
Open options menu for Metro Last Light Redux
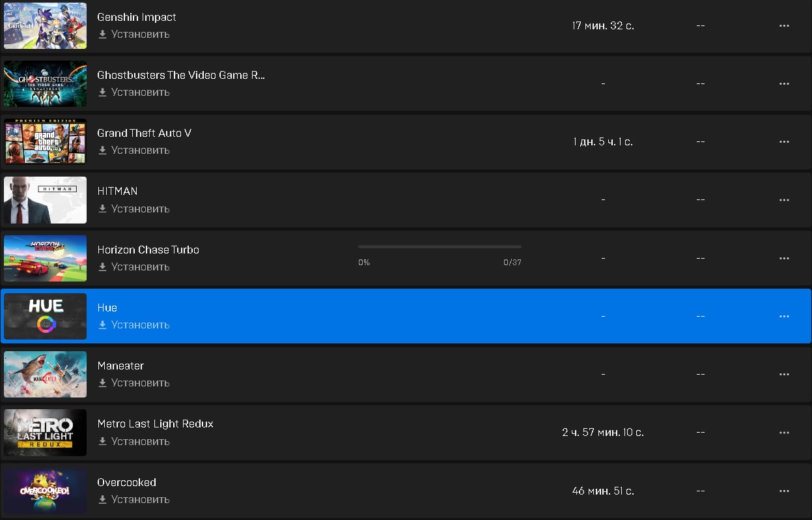click(784, 433)
